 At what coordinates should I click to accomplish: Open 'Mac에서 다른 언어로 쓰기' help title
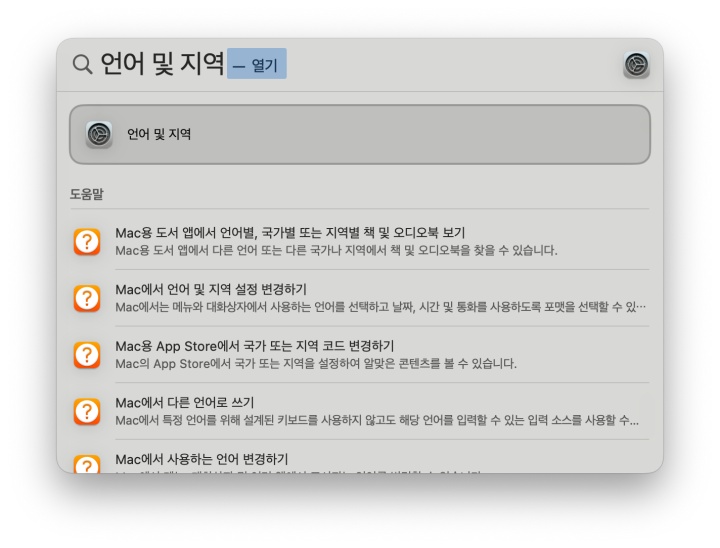pyautogui.click(x=185, y=402)
